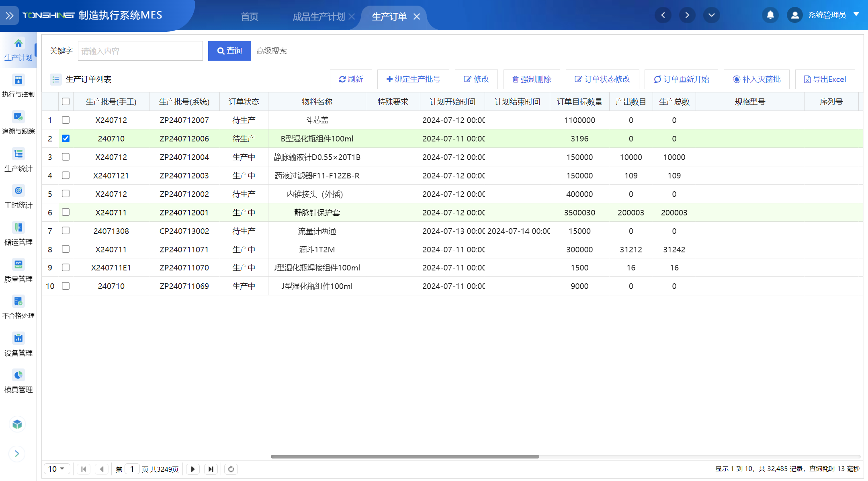Click the pagination reload icon

tap(231, 469)
